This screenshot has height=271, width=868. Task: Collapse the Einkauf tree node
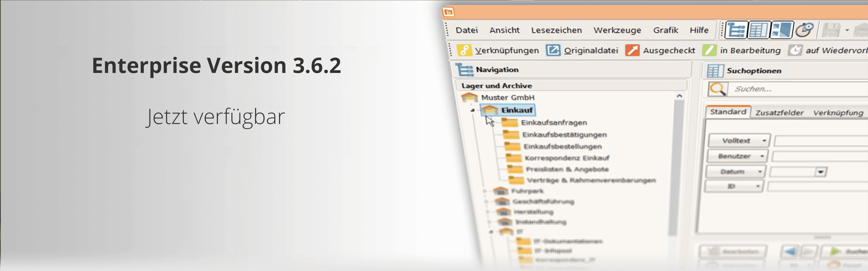pos(472,110)
